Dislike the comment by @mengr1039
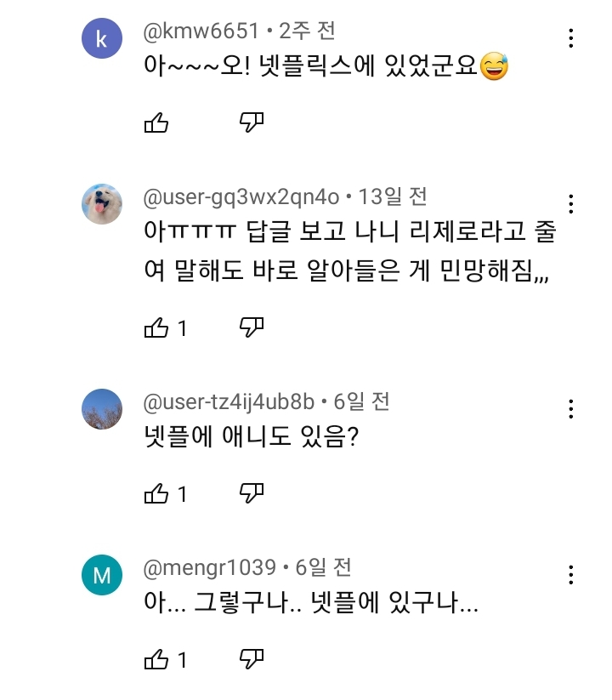612x700 pixels. pos(252,659)
